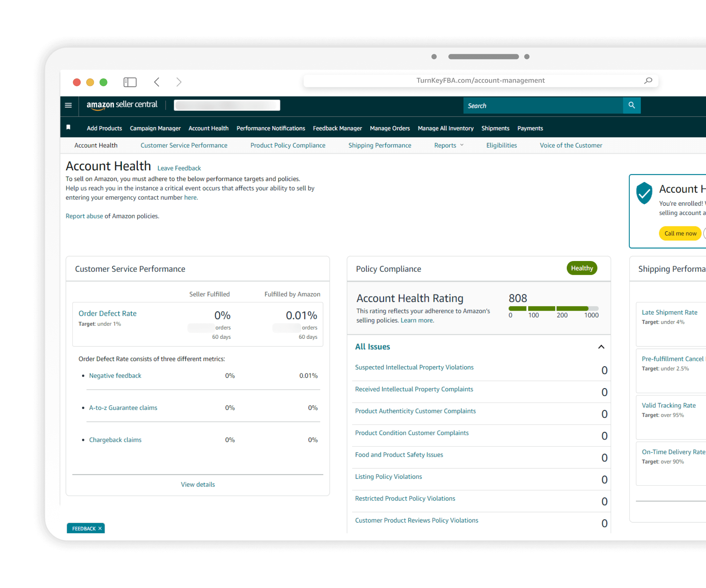Image resolution: width=706 pixels, height=588 pixels.
Task: Open Suspected Intellectual Property Violations link
Action: (414, 367)
